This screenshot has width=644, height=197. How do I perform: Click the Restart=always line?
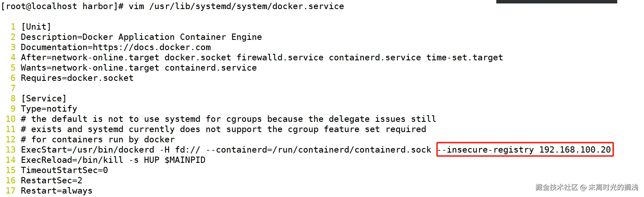tap(56, 191)
